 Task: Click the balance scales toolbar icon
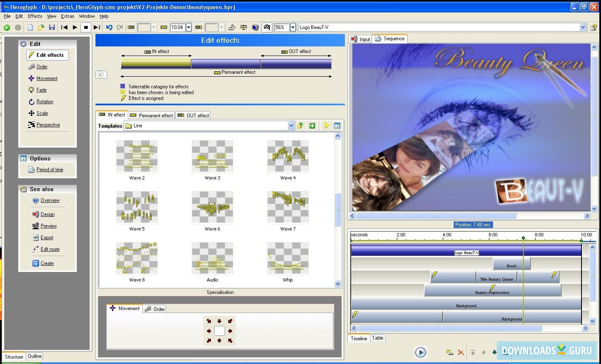[244, 27]
